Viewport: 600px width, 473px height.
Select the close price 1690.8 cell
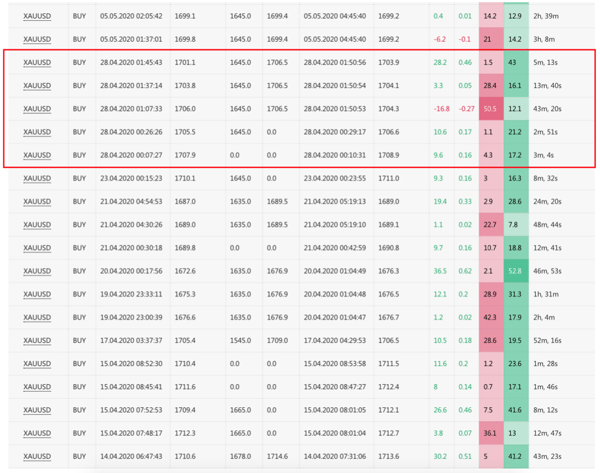point(389,247)
